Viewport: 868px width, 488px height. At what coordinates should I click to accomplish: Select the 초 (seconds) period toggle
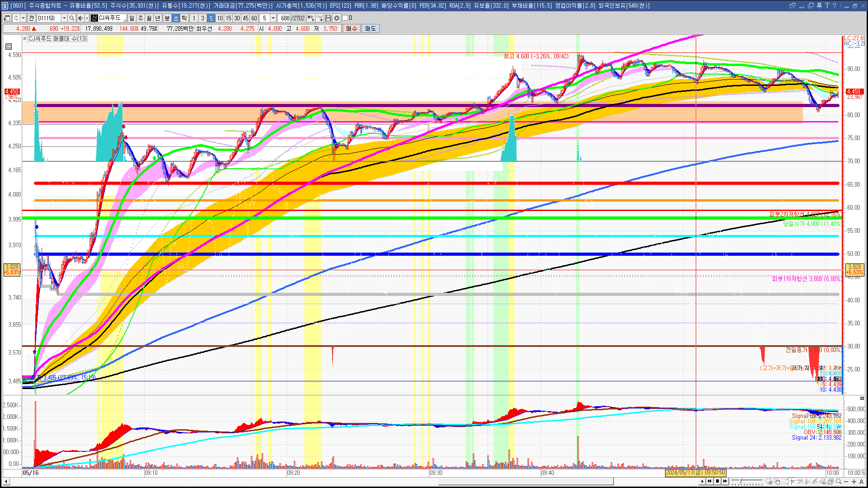[176, 18]
